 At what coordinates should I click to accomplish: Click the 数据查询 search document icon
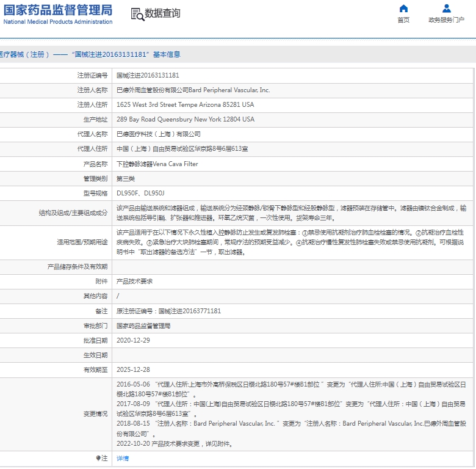[x=137, y=14]
